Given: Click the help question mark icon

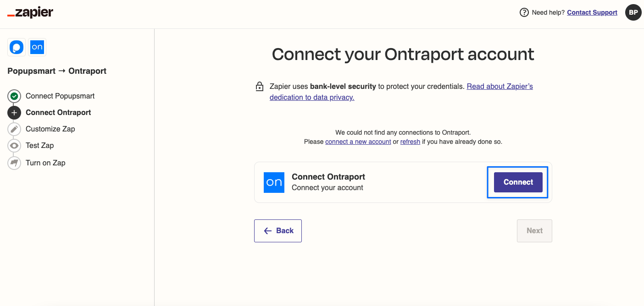Looking at the screenshot, I should pyautogui.click(x=524, y=12).
